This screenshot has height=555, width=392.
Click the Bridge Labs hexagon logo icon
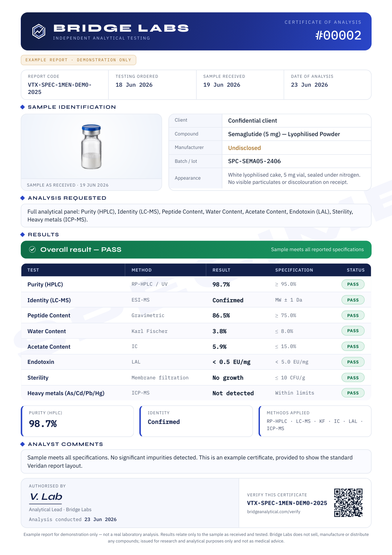tap(39, 31)
